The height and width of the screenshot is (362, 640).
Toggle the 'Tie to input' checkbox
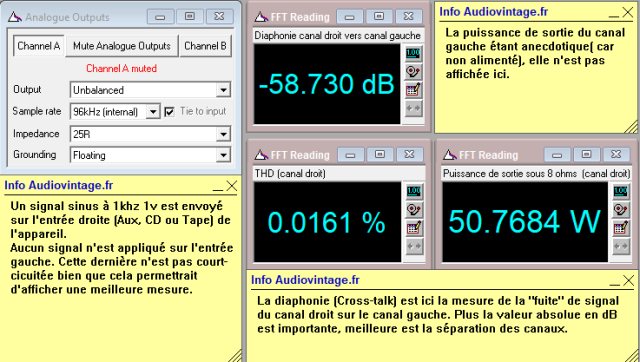169,111
